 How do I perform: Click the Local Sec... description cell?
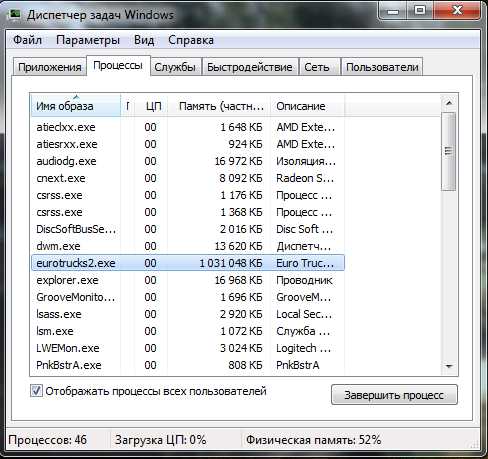[304, 314]
